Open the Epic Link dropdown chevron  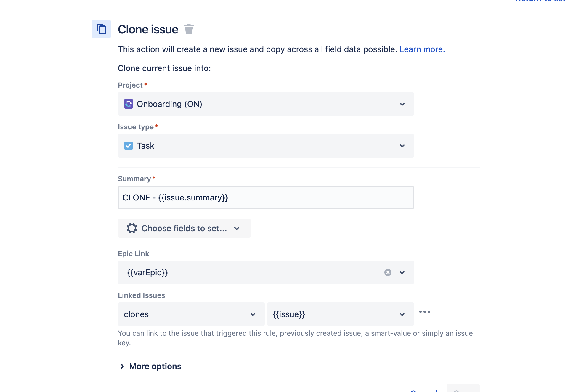click(x=402, y=273)
